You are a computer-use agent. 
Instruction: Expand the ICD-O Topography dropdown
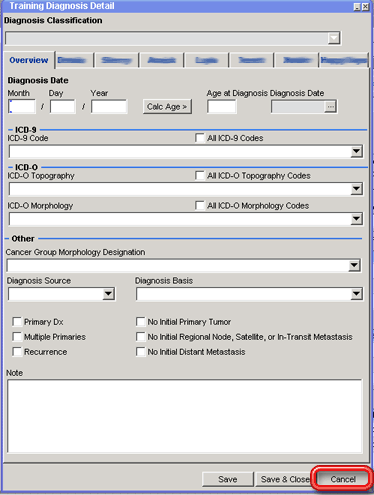pos(356,189)
